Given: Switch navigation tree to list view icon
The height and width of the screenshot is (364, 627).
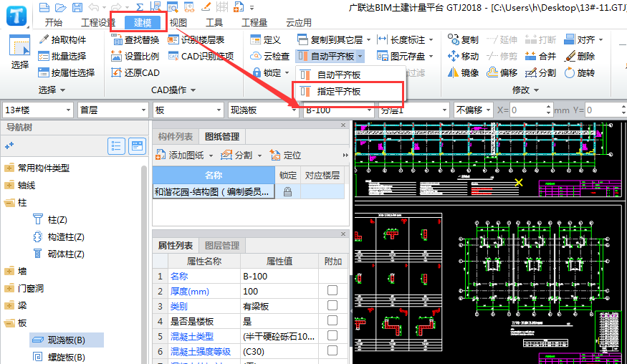Looking at the screenshot, I should (116, 146).
